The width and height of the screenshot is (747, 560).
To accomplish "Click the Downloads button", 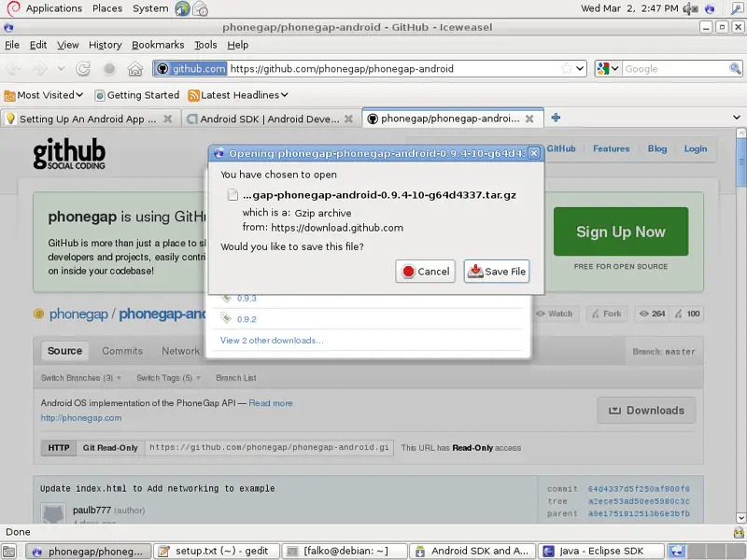I will click(646, 411).
